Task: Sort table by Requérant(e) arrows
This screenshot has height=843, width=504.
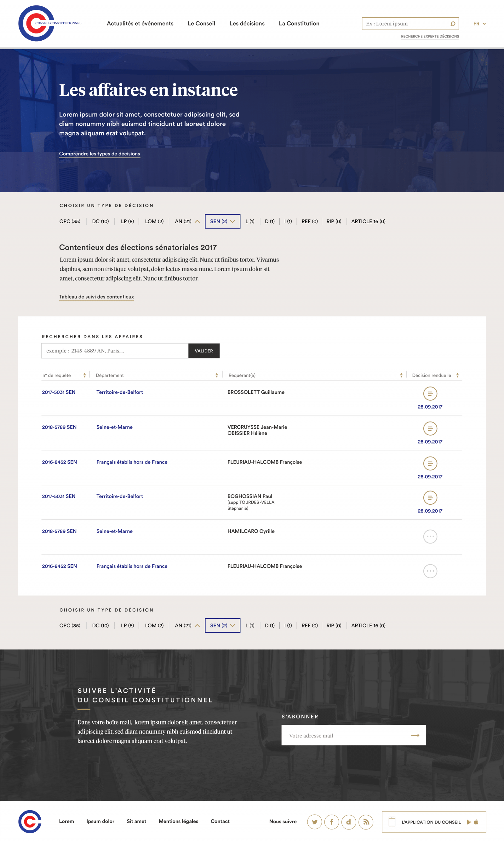Action: [401, 375]
